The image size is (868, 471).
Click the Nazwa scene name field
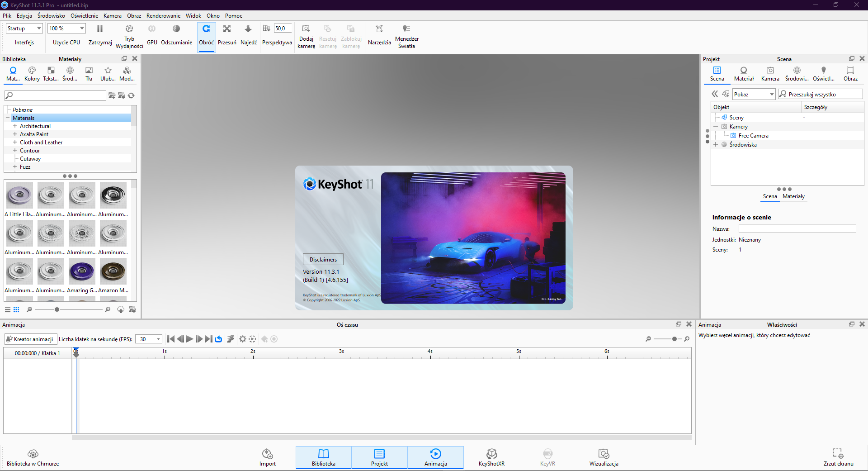point(797,229)
